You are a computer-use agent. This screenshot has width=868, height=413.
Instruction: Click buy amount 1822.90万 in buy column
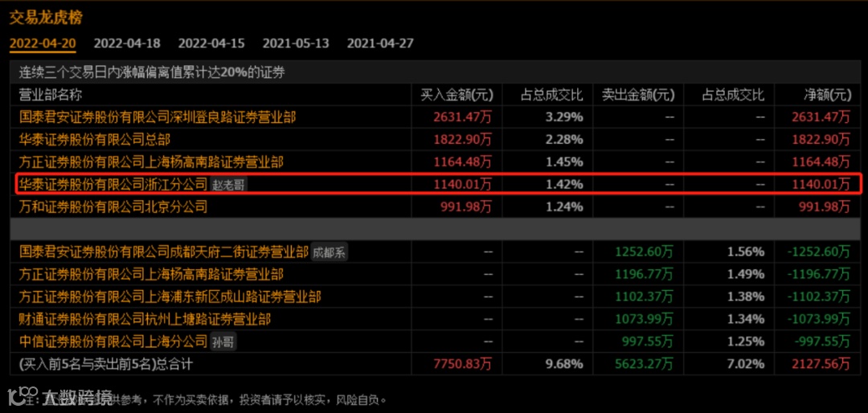(x=463, y=140)
